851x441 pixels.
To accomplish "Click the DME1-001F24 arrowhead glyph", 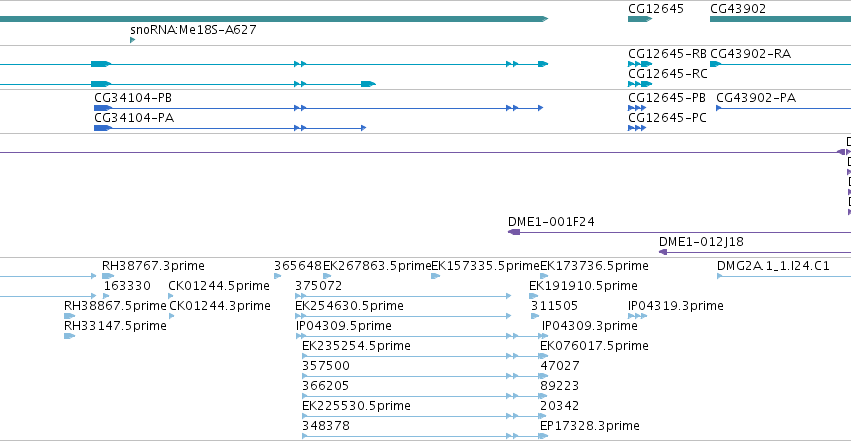I will pyautogui.click(x=514, y=232).
